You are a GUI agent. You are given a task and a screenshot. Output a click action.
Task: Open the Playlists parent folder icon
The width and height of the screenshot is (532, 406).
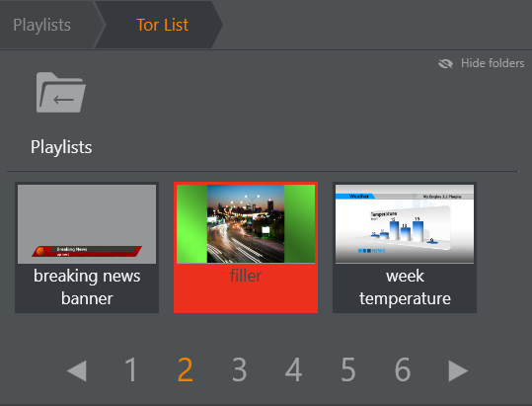tap(61, 92)
